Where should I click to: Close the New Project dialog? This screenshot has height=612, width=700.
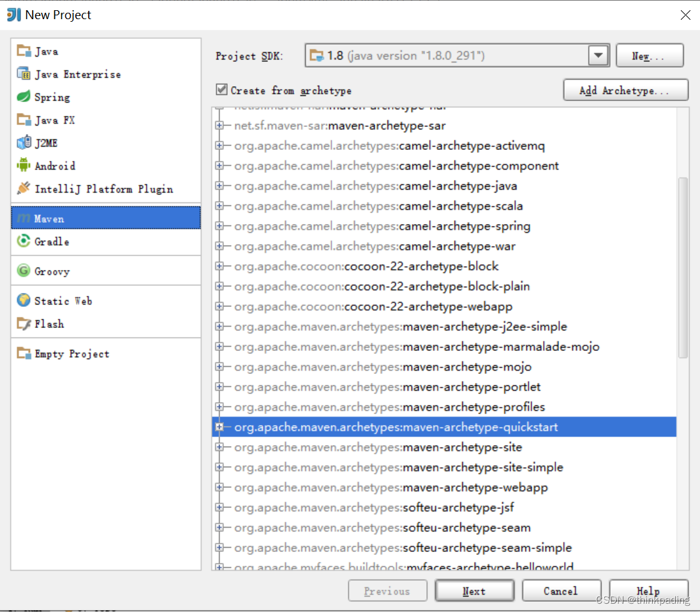coord(685,15)
